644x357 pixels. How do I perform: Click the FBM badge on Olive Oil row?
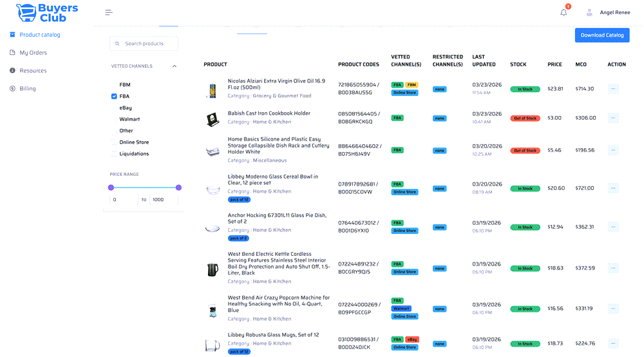[412, 85]
